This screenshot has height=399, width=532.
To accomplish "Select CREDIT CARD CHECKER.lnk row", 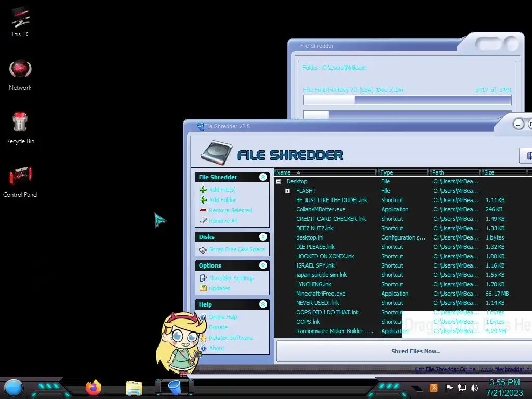I will 403,219.
